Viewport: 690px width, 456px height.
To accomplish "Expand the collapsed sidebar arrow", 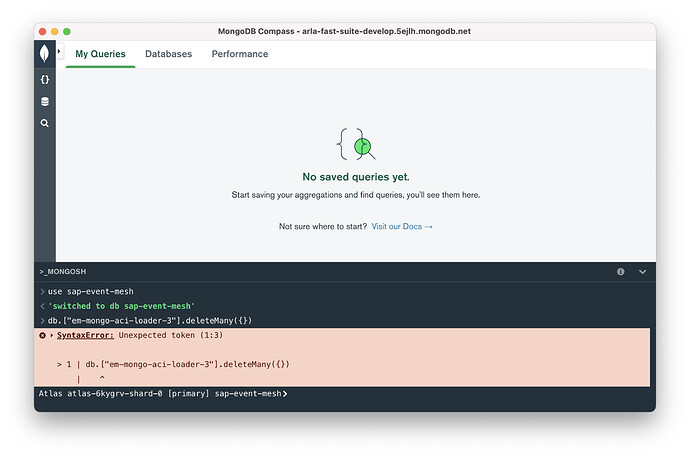I will tap(59, 50).
